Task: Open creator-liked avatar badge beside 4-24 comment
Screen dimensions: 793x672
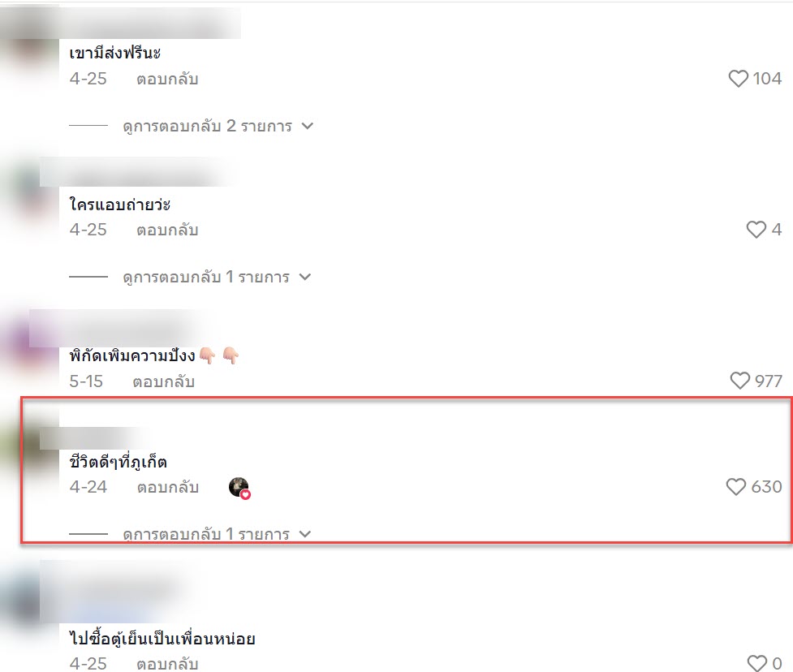Action: pos(239,488)
